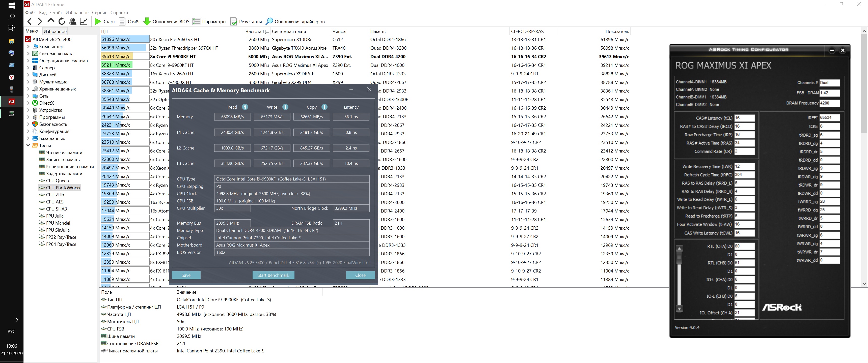Click the Read info icon in benchmark
Screen dimensions: 868x363
(x=245, y=107)
